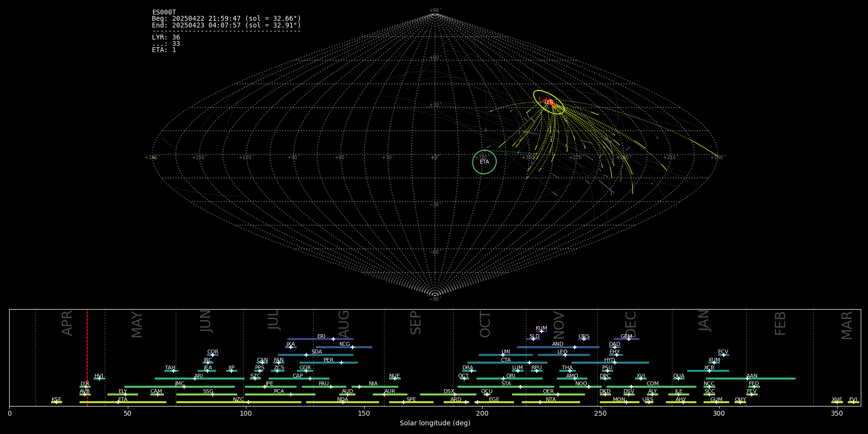Select the AUR shower marker in timeline
868x434 pixels.
[384, 394]
